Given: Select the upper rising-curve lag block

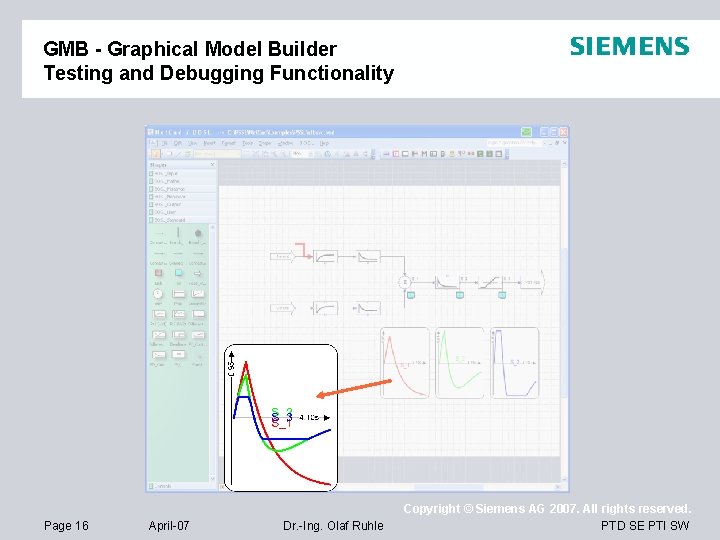Looking at the screenshot, I should coord(326,256).
